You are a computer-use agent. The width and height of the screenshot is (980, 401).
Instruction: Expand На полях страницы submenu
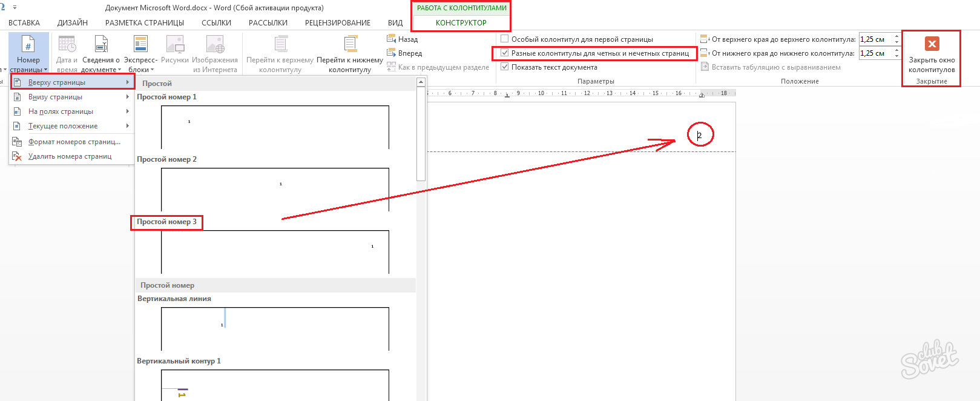71,111
